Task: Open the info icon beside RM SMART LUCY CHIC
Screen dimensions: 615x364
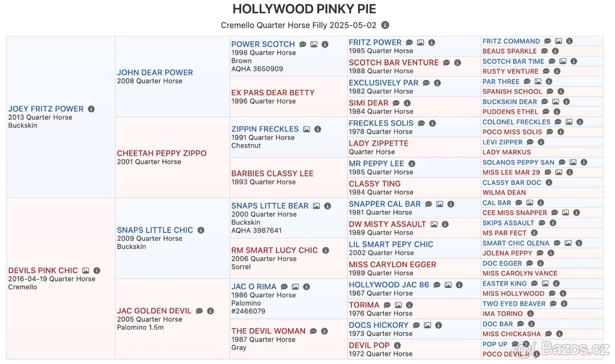Action: (325, 250)
